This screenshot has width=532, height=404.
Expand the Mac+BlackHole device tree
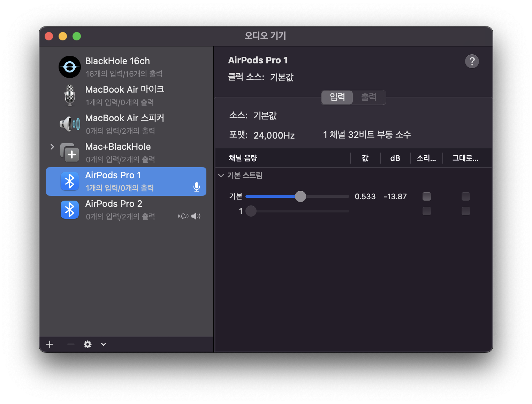[x=52, y=147]
